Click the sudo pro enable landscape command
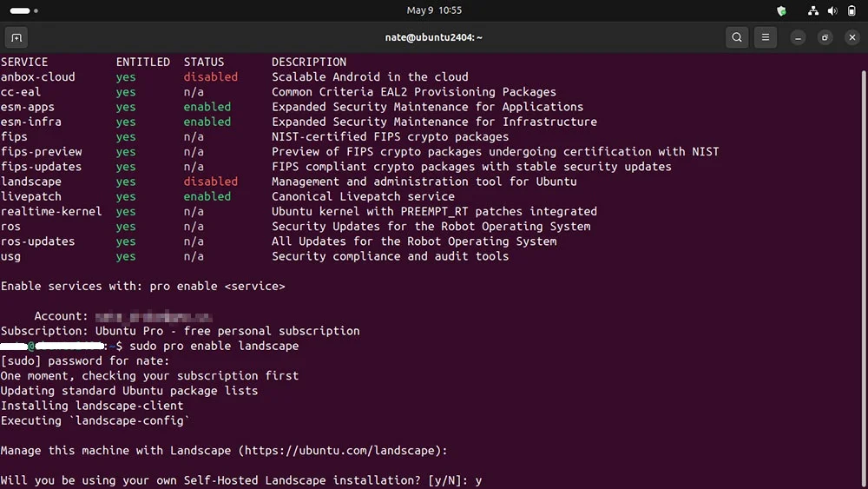 (214, 346)
